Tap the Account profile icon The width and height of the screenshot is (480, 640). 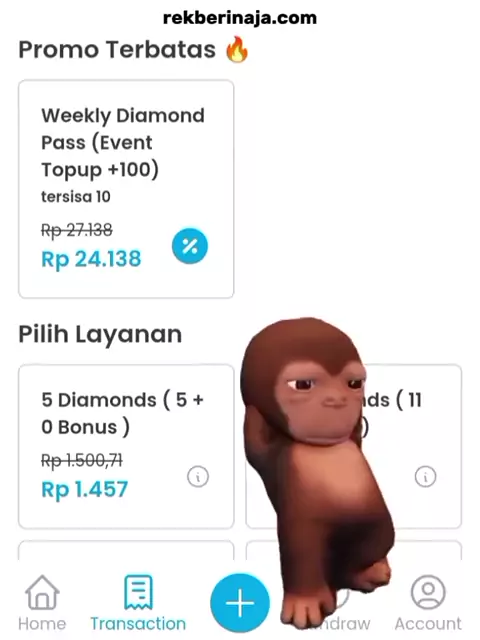coord(428,592)
